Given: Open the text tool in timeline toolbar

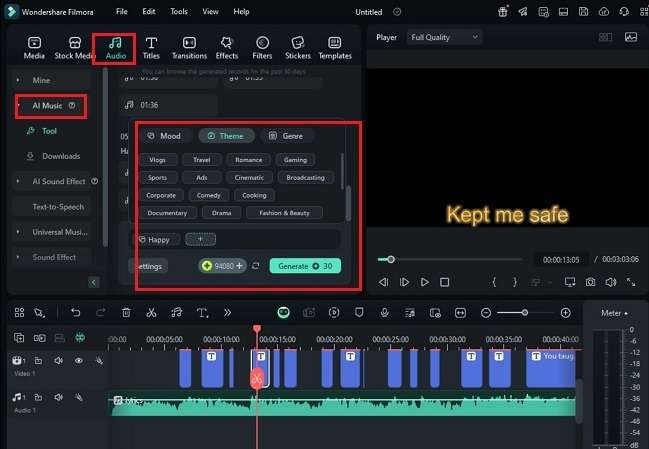Looking at the screenshot, I should tap(202, 312).
